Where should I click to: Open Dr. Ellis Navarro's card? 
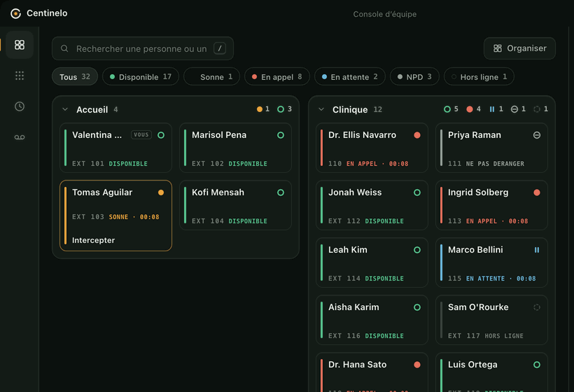point(372,148)
